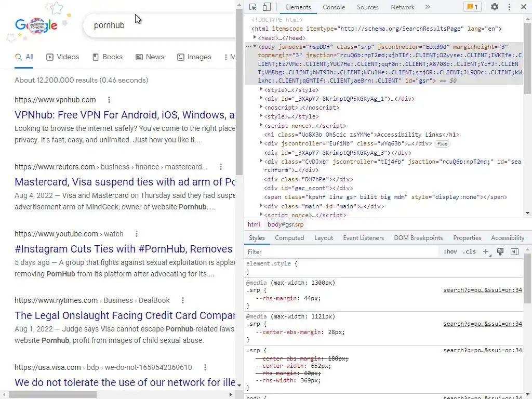The image size is (532, 399).
Task: Click the Google logo doodle
Action: (x=36, y=25)
